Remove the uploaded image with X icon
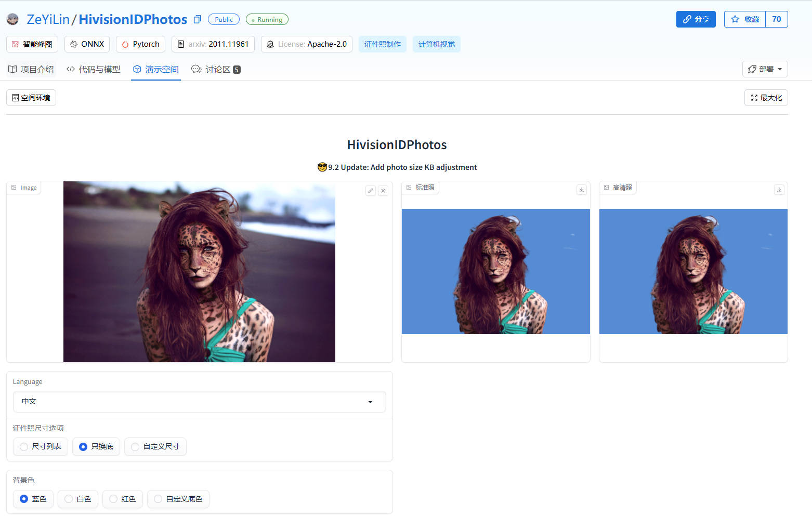 383,191
